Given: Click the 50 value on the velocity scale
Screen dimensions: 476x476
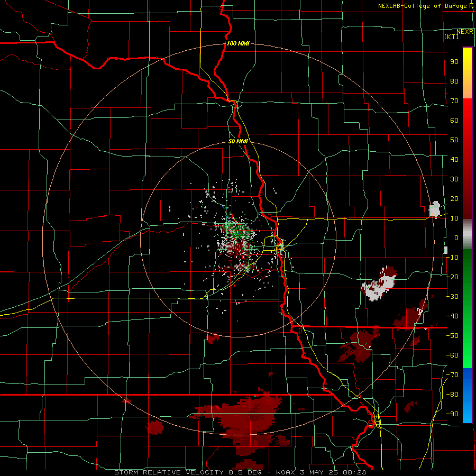Looking at the screenshot, I should (x=454, y=140).
